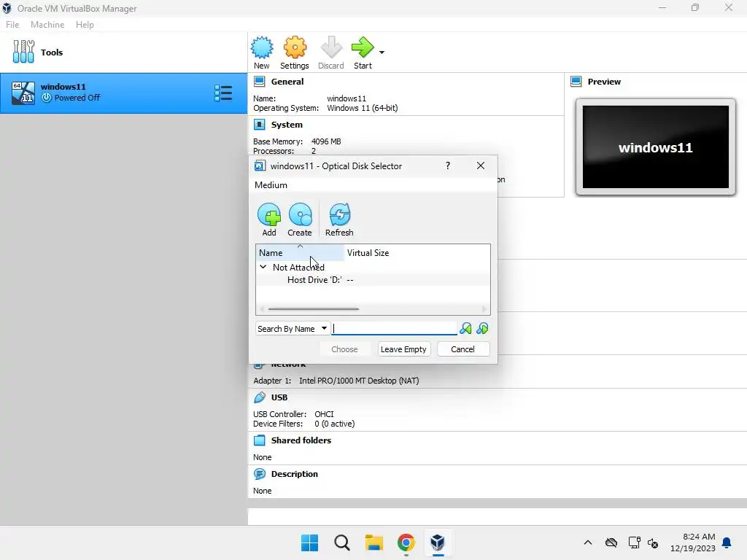This screenshot has height=560, width=747.
Task: Open File Explorer from taskbar
Action: 374,542
